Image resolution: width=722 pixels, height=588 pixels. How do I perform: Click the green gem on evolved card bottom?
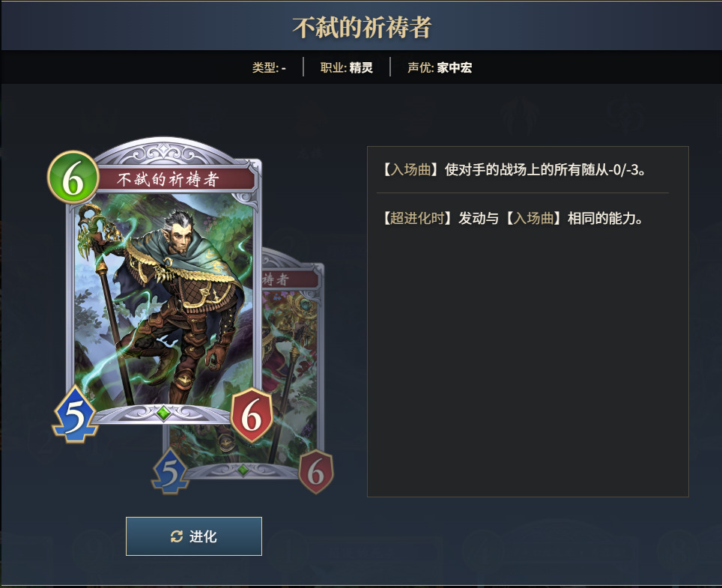(243, 470)
